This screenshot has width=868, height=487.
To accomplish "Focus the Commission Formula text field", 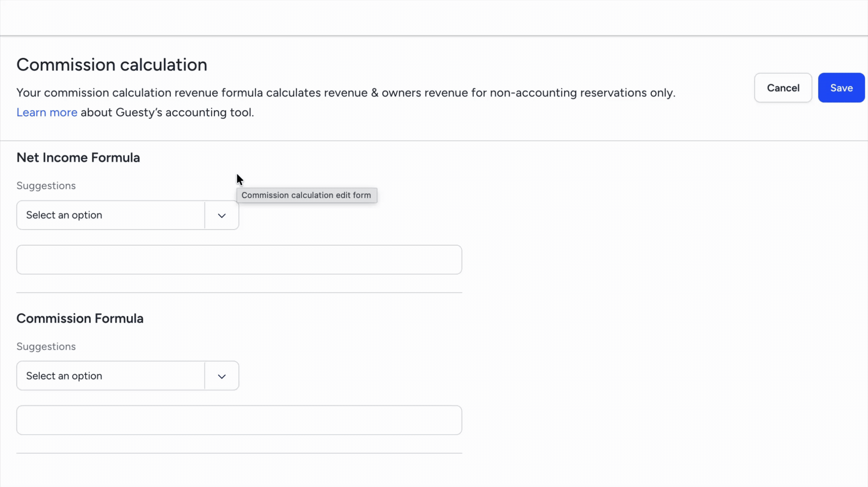I will click(x=239, y=420).
